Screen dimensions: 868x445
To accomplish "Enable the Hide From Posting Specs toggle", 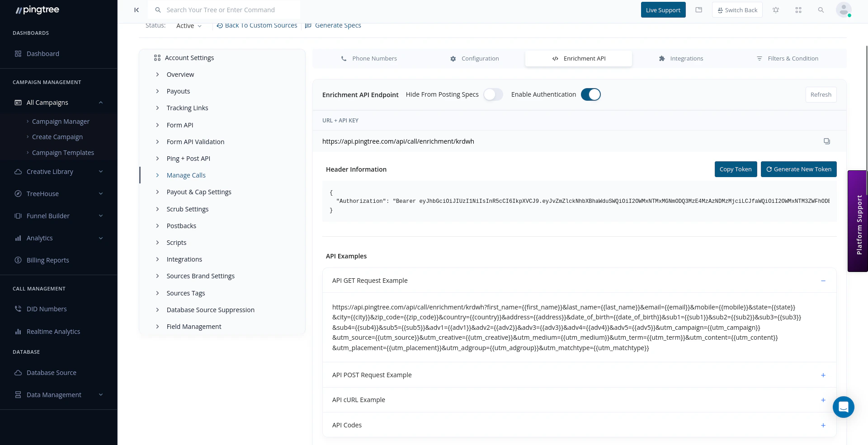I will click(x=493, y=94).
